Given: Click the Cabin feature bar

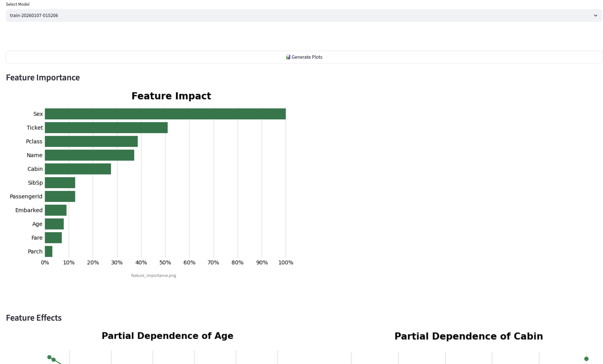Looking at the screenshot, I should (78, 169).
